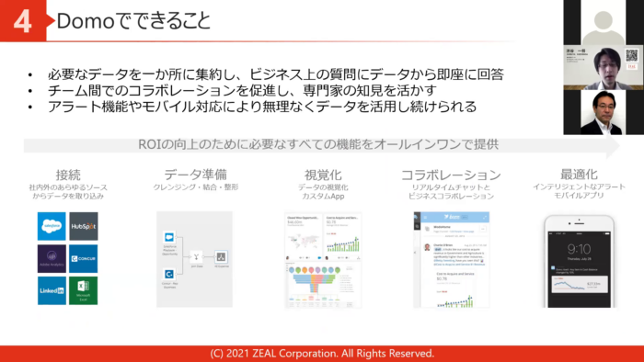Click the Adobe Analytics tile
644x362 pixels.
coord(52,259)
